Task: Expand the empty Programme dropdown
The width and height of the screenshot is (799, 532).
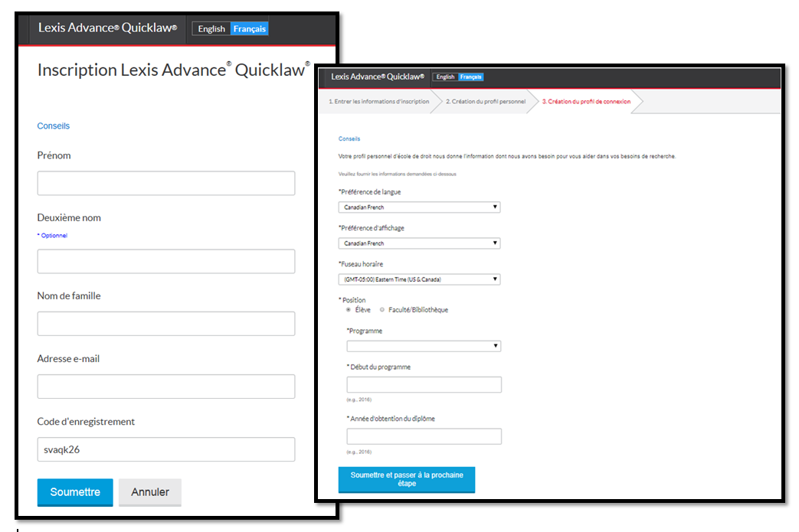Action: [424, 346]
